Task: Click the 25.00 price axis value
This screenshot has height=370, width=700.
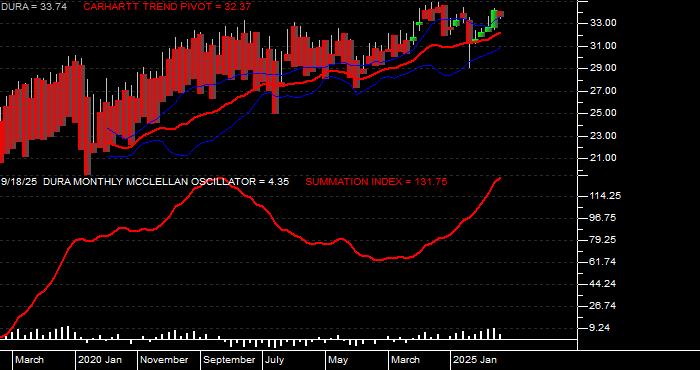Action: (604, 113)
